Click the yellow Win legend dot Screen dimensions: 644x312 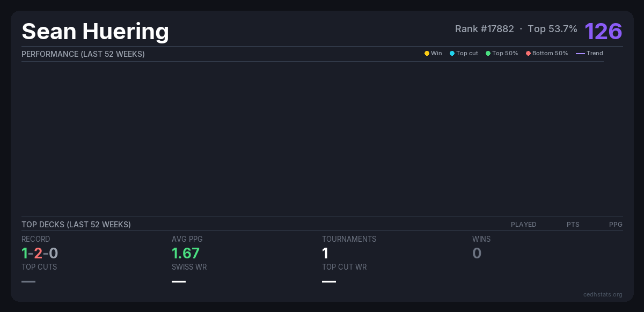point(427,54)
